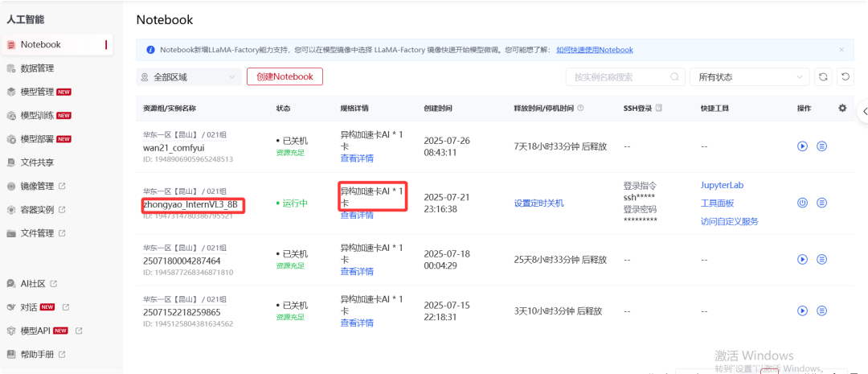Start instance 2507180004287464 with play icon
Viewport: 868px width, 374px height.
(802, 259)
